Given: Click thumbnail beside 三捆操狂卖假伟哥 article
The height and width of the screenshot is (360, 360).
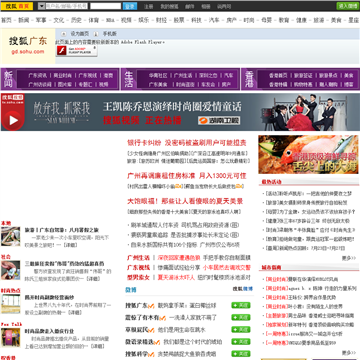Looking at the screenshot, I should [x=11, y=270].
